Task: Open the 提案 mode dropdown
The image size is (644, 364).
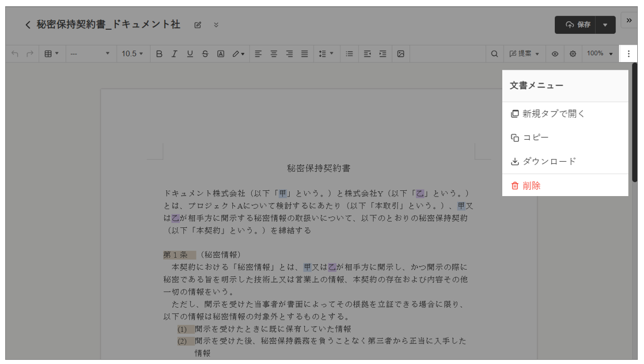Action: point(524,54)
